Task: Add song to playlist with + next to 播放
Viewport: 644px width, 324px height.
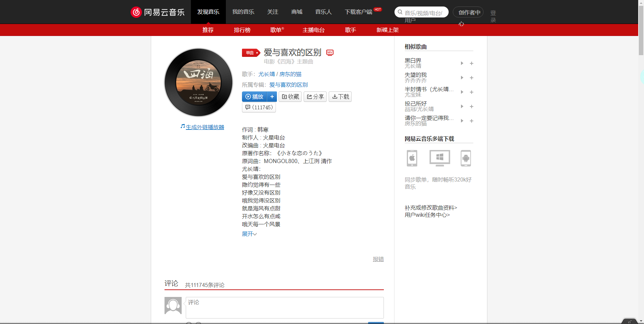Action: [272, 97]
